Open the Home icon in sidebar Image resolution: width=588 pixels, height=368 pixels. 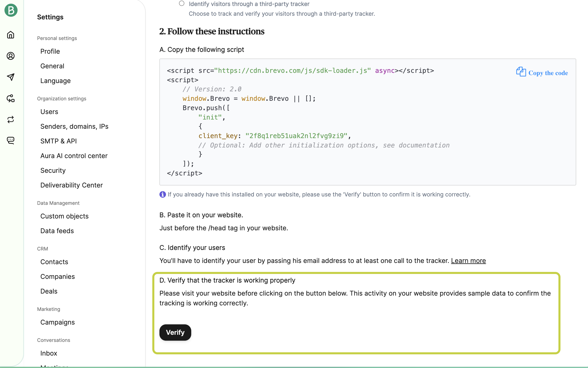point(10,35)
